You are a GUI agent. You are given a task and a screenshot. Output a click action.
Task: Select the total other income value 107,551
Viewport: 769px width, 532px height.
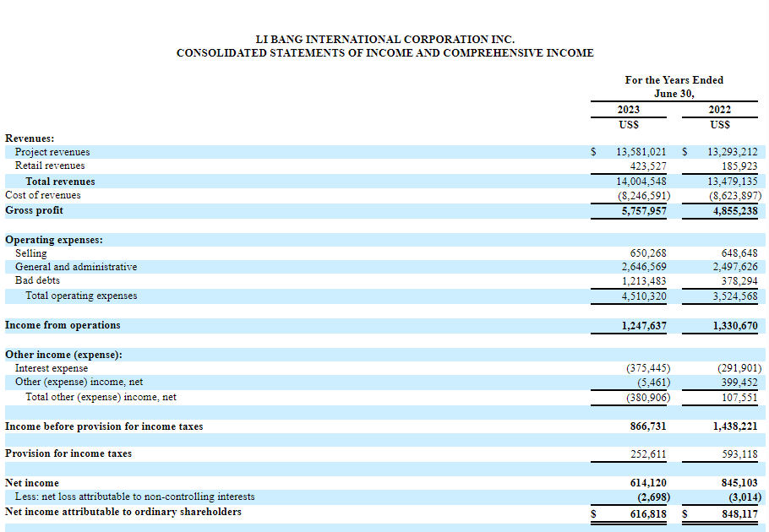click(x=739, y=398)
